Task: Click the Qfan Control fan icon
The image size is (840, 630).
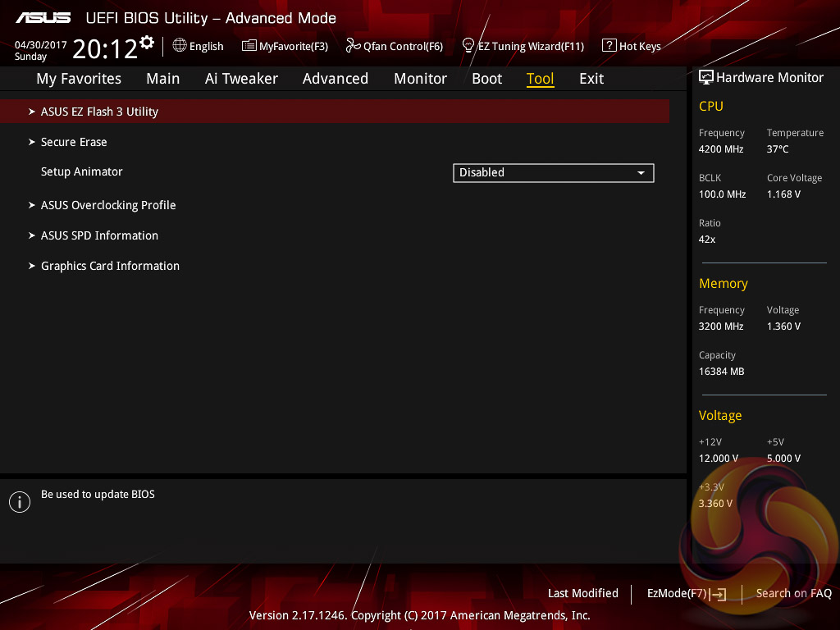Action: [x=353, y=46]
